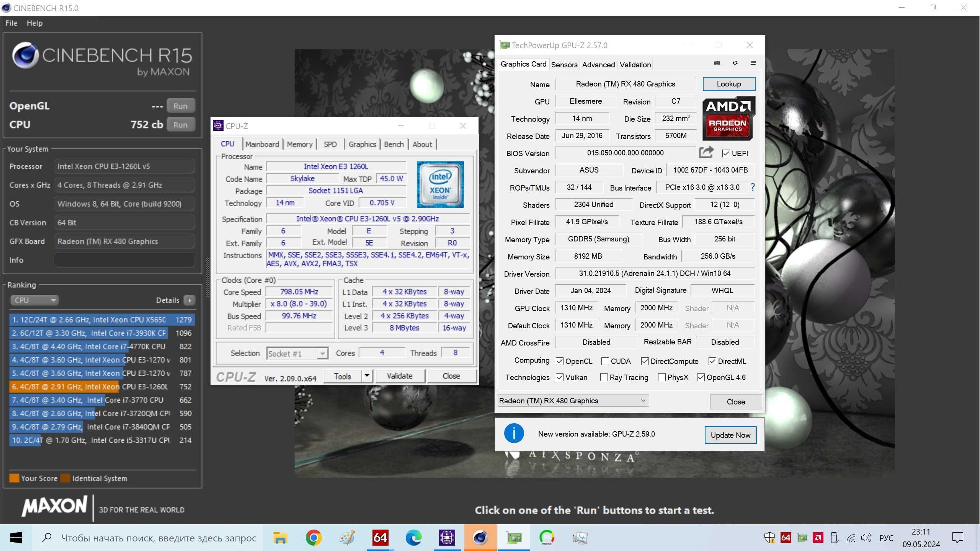Toggle the Vulkan checkbox

[x=560, y=377]
